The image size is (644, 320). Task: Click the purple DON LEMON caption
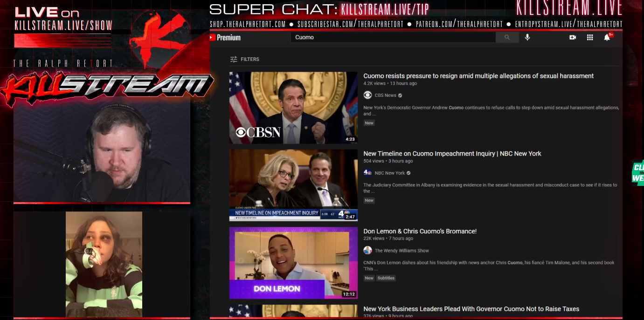pyautogui.click(x=277, y=289)
